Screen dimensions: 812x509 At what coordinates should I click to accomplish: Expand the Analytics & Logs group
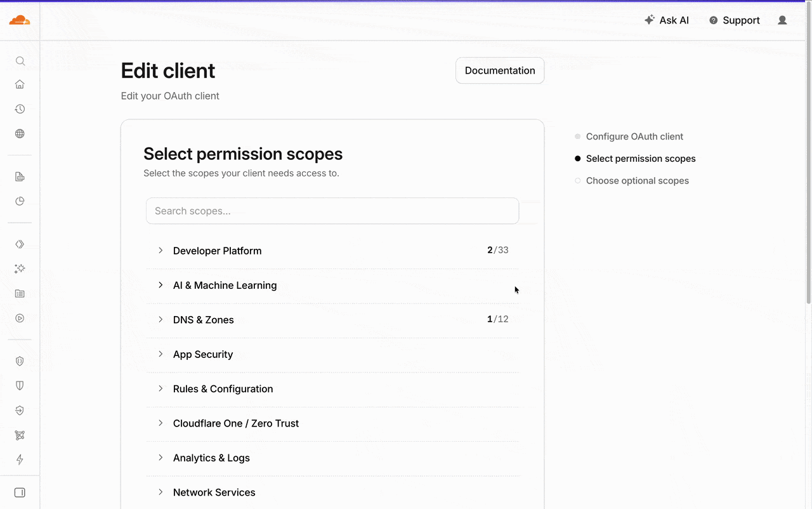332,458
